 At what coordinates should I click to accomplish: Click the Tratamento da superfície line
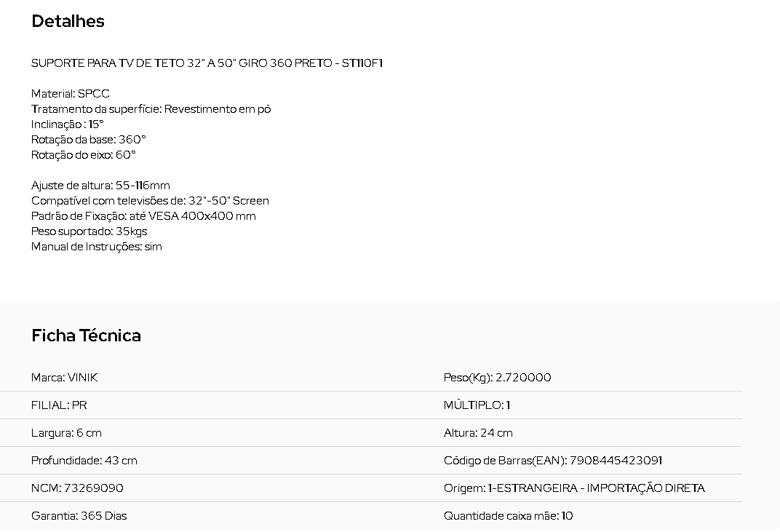pyautogui.click(x=151, y=109)
